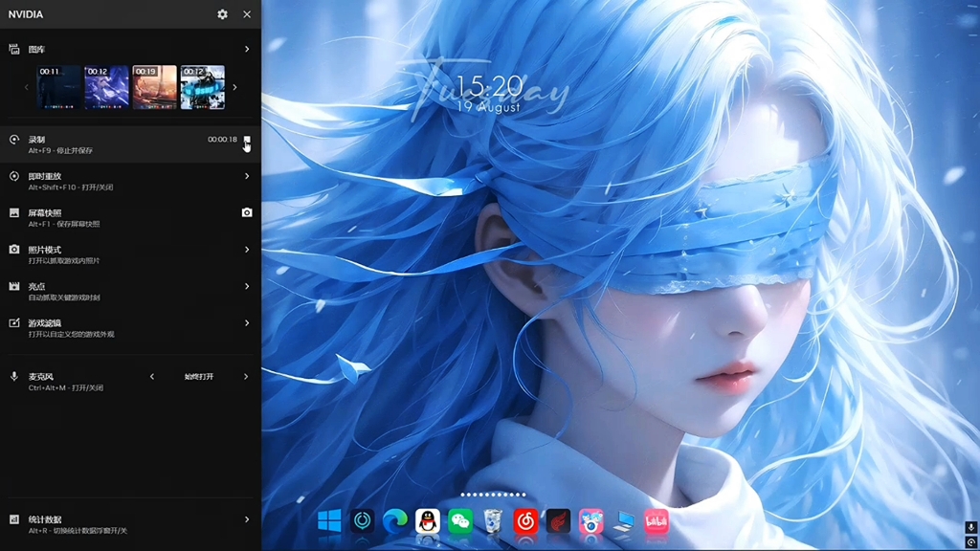The image size is (980, 551).
Task: Open the 00:11 dark gallery clip
Action: (x=58, y=87)
